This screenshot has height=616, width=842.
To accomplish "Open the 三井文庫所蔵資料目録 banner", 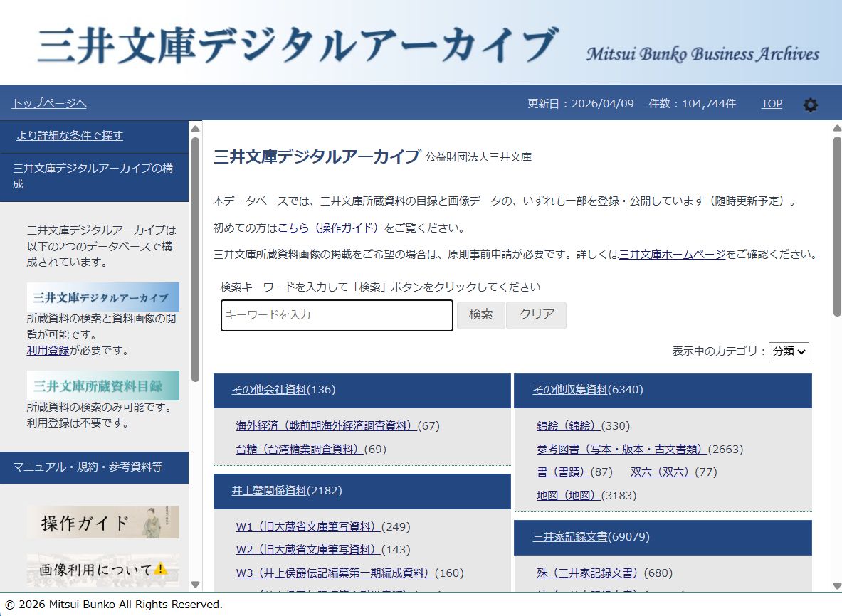I will point(103,386).
